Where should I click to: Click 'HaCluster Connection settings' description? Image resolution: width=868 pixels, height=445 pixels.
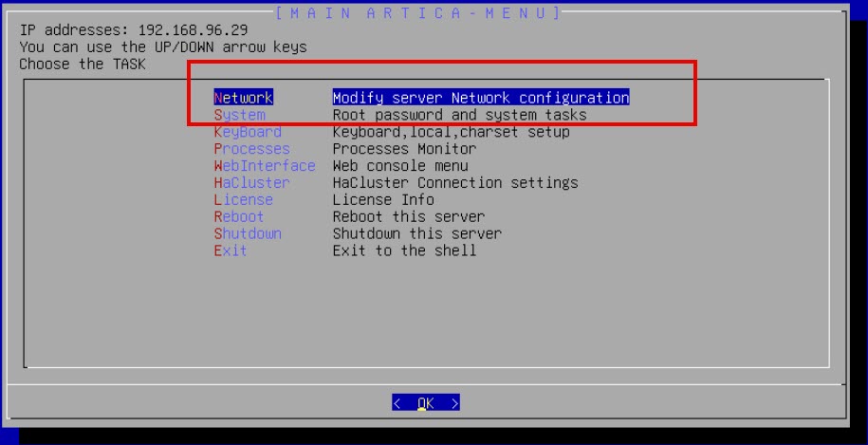[x=454, y=183]
